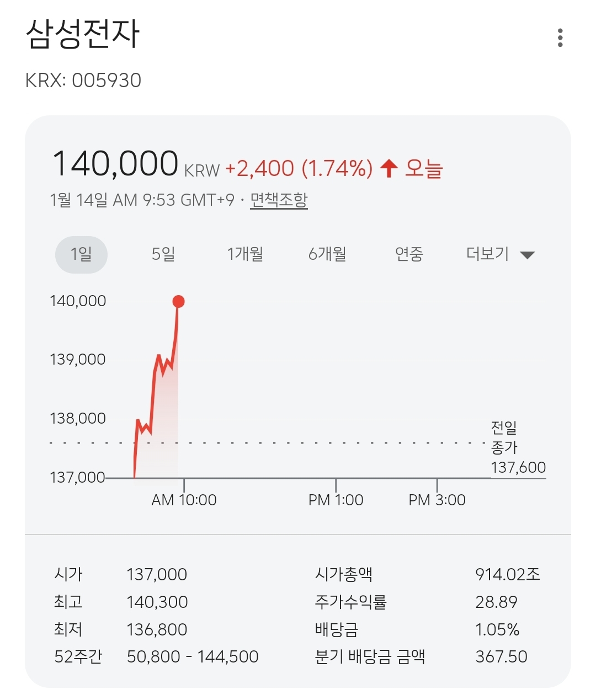The width and height of the screenshot is (596, 700).
Task: Click the KRX: 005930 ticker text
Action: coord(83,81)
